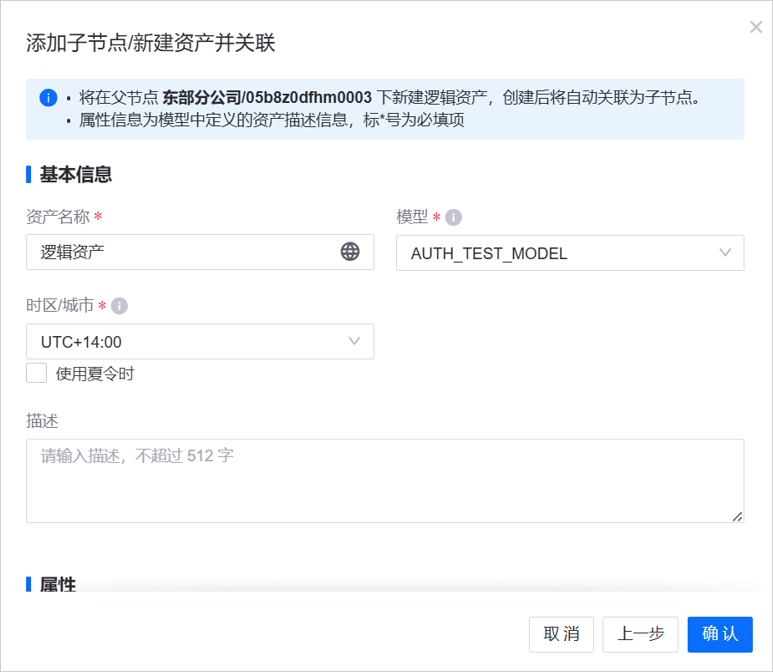Click the 使用夏令时 label text
This screenshot has height=672, width=773.
click(95, 374)
